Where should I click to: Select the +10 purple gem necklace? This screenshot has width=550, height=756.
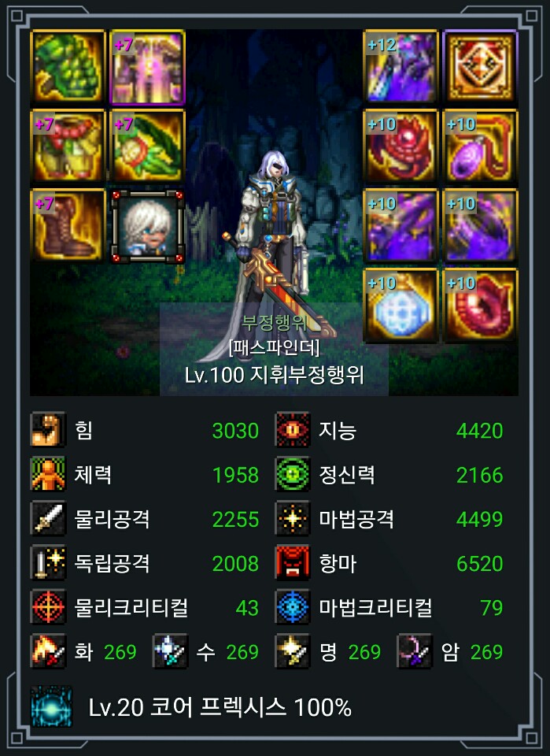[x=480, y=146]
